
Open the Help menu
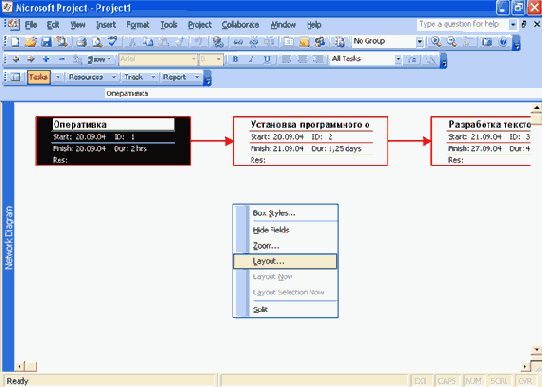pyautogui.click(x=314, y=25)
